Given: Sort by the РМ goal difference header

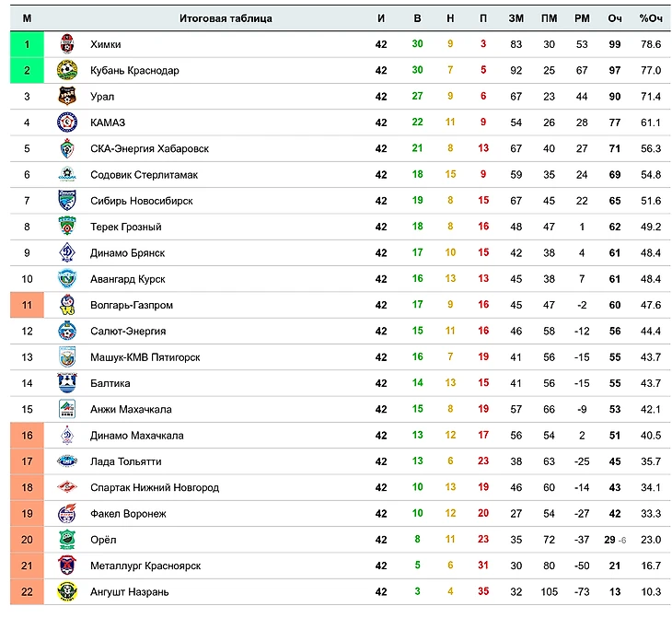Looking at the screenshot, I should (582, 18).
